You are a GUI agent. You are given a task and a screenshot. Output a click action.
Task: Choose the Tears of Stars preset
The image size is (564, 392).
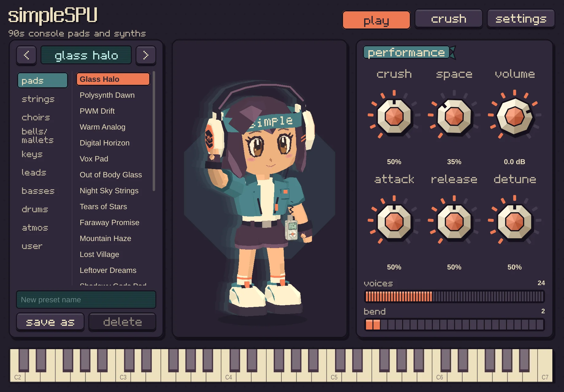[x=113, y=206]
